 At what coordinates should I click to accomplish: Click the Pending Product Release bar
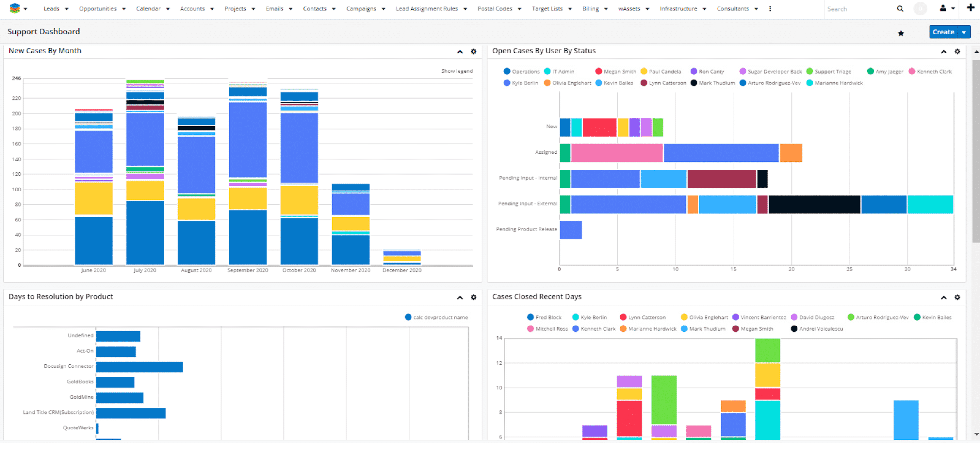571,230
